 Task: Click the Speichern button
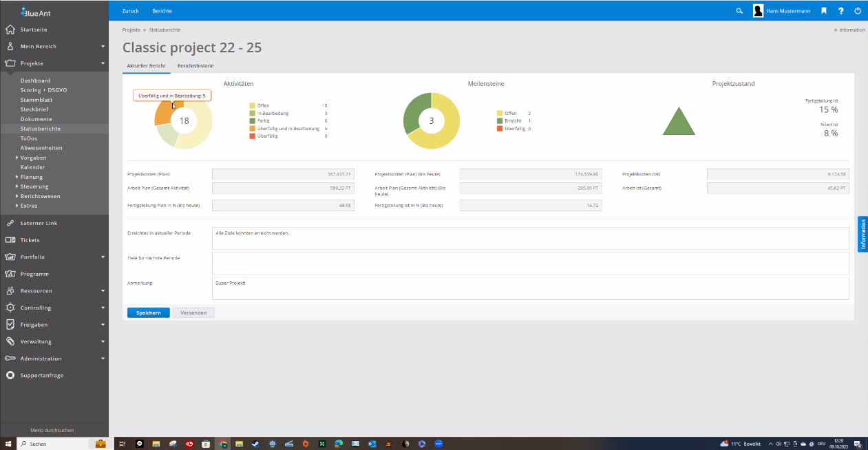(x=148, y=313)
